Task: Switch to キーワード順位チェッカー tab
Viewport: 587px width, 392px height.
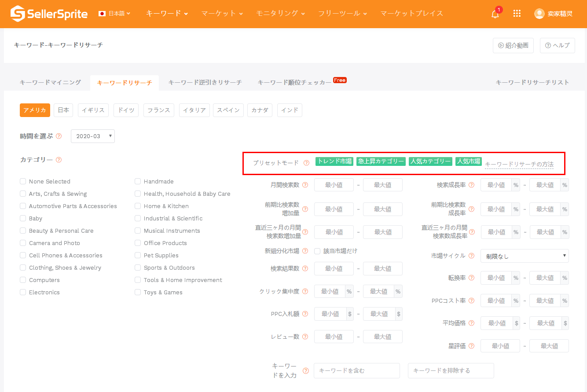Action: coord(294,83)
